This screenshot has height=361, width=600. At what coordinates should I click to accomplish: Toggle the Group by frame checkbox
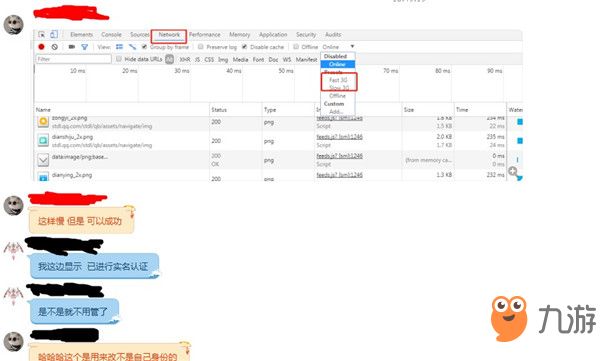[x=144, y=47]
